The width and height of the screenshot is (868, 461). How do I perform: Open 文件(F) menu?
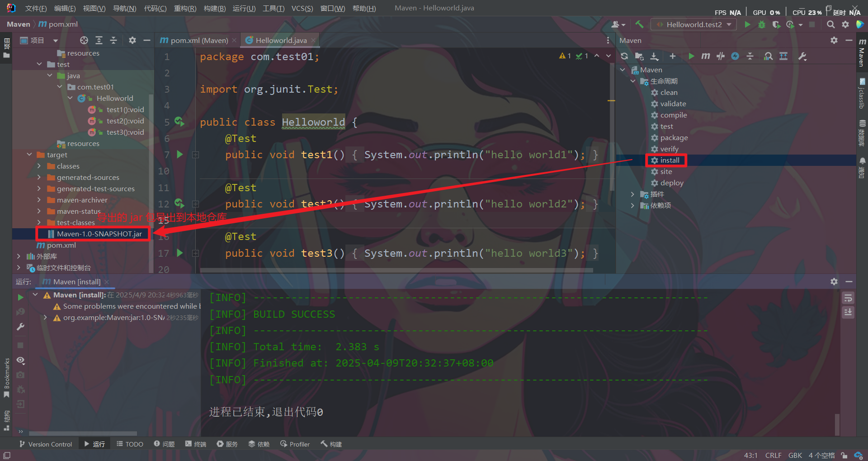click(x=36, y=8)
